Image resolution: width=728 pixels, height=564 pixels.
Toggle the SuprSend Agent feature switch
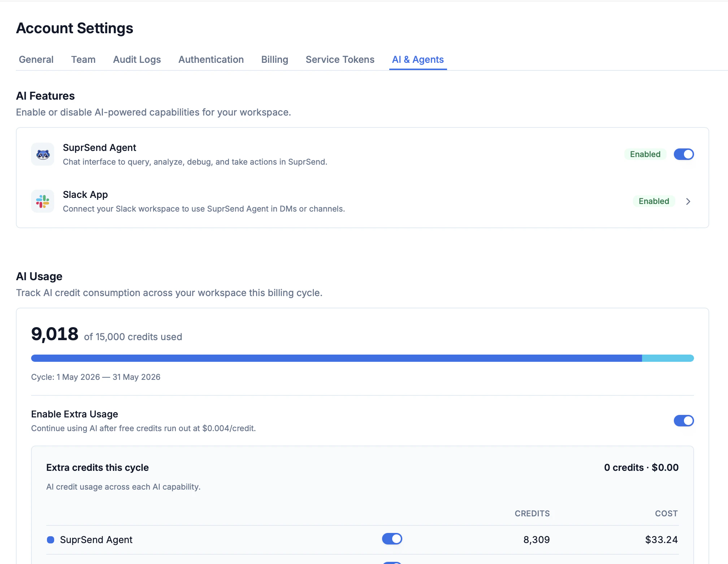tap(684, 154)
